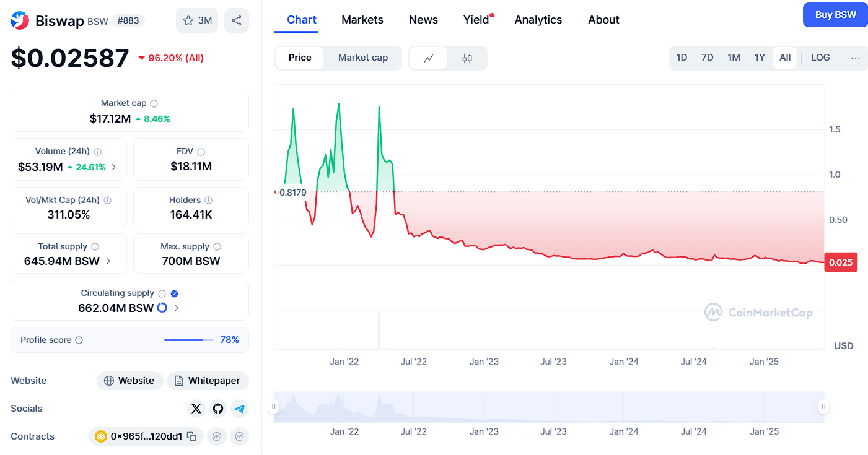
Task: Open the X (Twitter) social link
Action: 196,409
